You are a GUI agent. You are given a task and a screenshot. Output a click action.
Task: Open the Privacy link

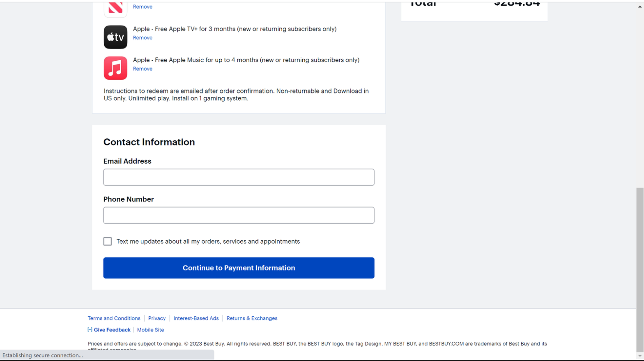[x=157, y=318]
